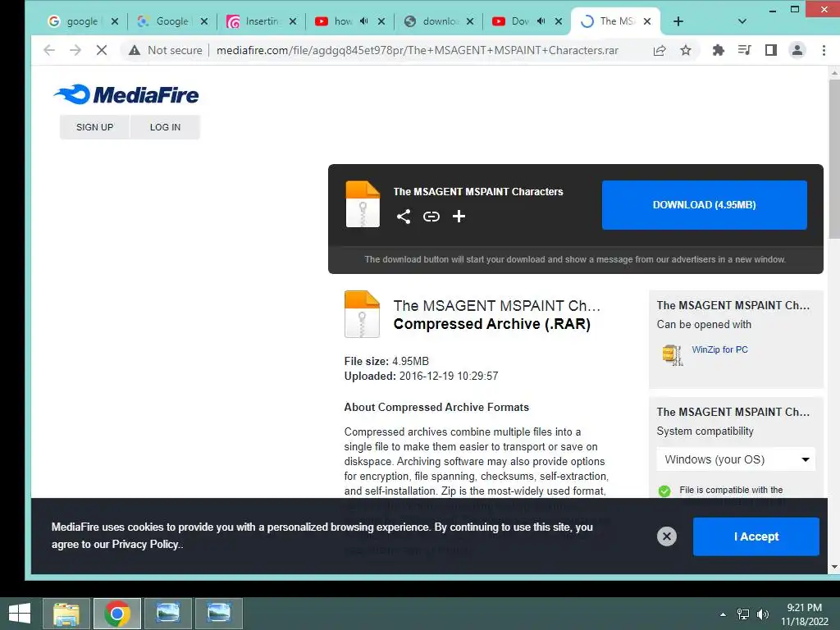
Task: Click the scrollbar down arrow
Action: coord(834,567)
